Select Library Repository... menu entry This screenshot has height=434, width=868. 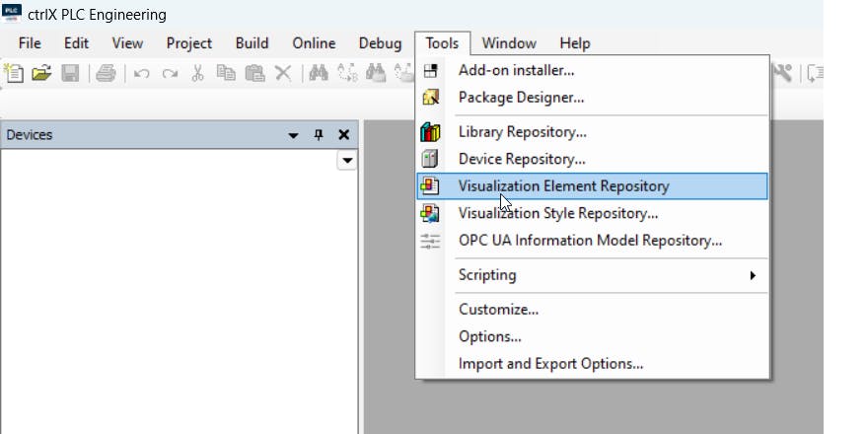pos(593,132)
